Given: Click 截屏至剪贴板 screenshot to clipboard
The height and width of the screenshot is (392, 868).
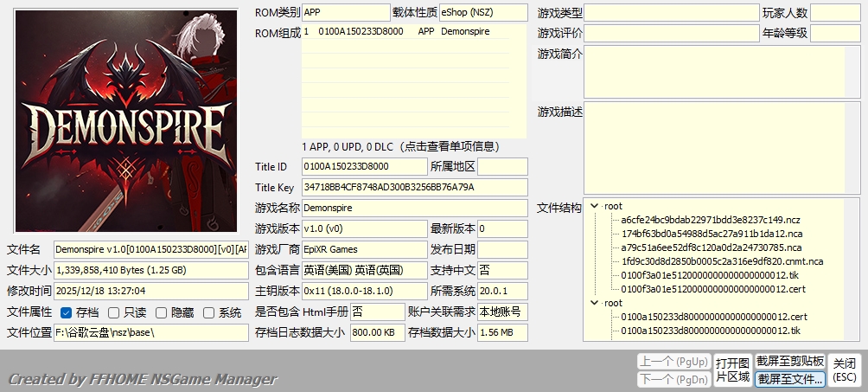Looking at the screenshot, I should (789, 361).
